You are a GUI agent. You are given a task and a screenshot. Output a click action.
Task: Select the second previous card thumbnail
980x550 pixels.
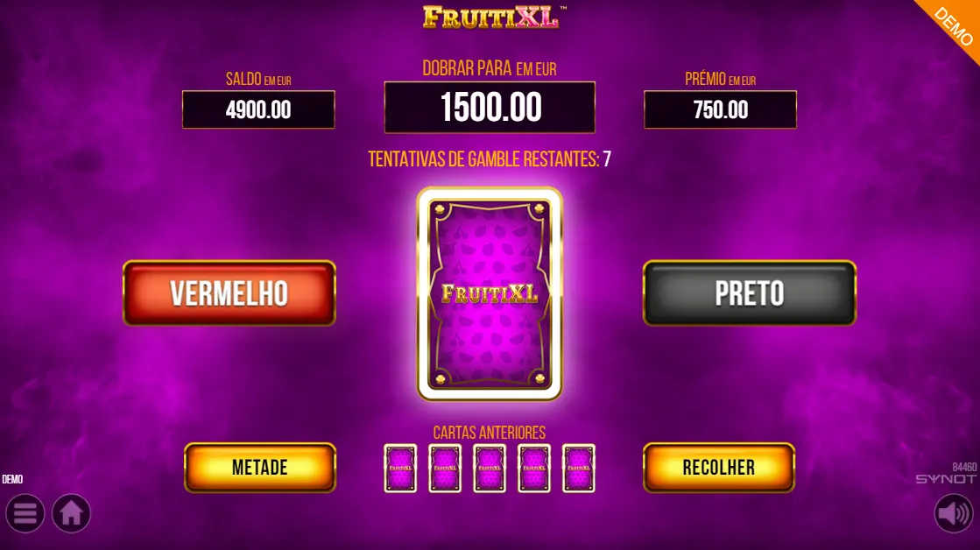coord(445,469)
